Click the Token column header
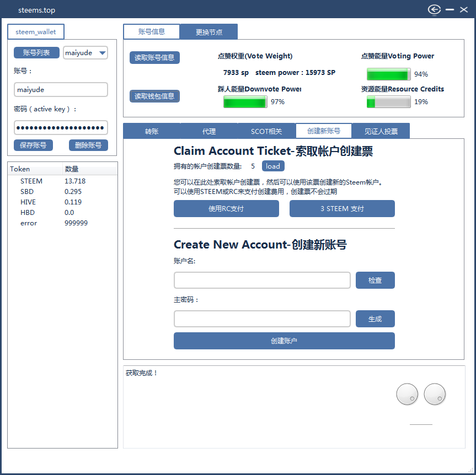The image size is (476, 475). click(x=35, y=169)
